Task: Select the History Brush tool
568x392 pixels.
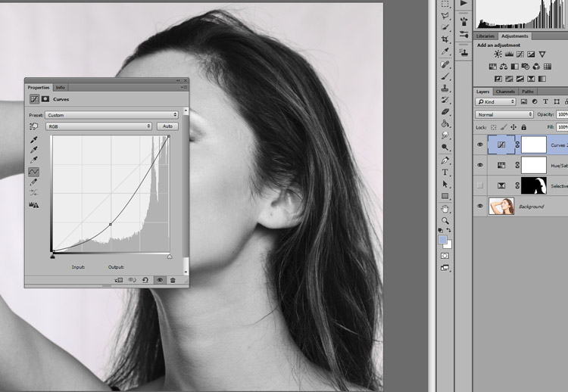Action: pyautogui.click(x=445, y=100)
